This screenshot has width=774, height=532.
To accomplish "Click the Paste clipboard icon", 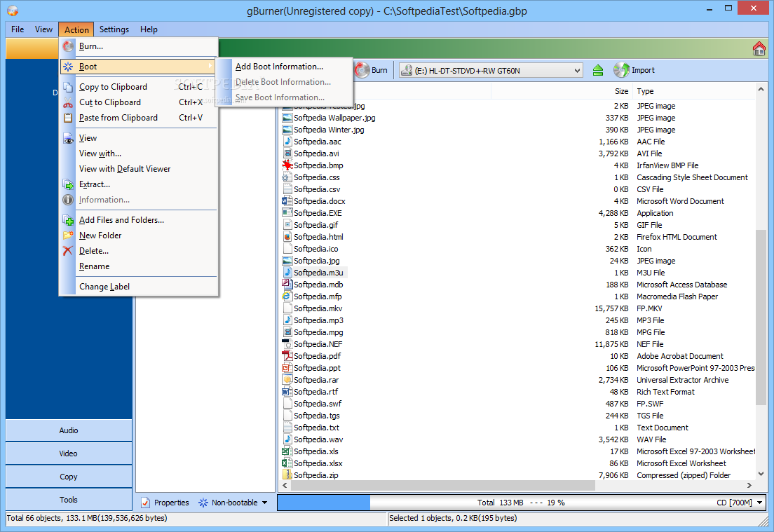I will tap(68, 118).
